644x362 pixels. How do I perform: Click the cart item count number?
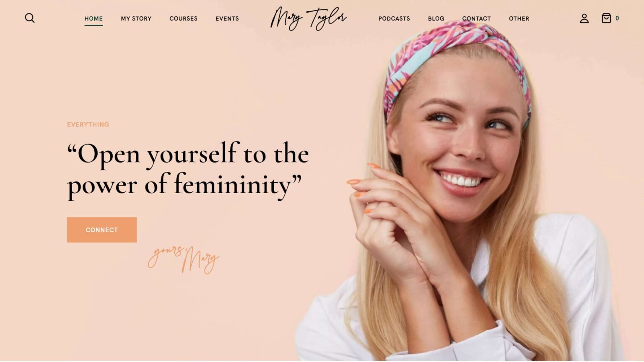(617, 18)
